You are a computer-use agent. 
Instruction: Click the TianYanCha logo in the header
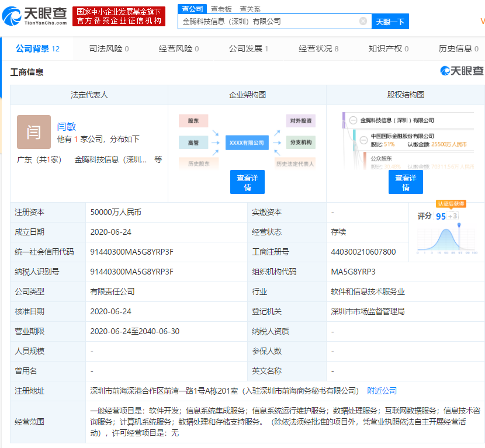[x=34, y=16]
